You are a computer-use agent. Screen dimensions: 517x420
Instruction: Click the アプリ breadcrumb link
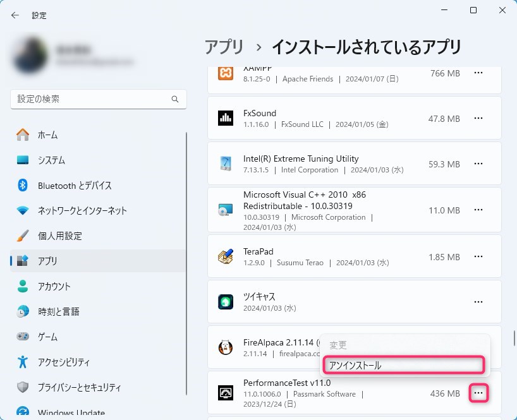click(x=224, y=47)
